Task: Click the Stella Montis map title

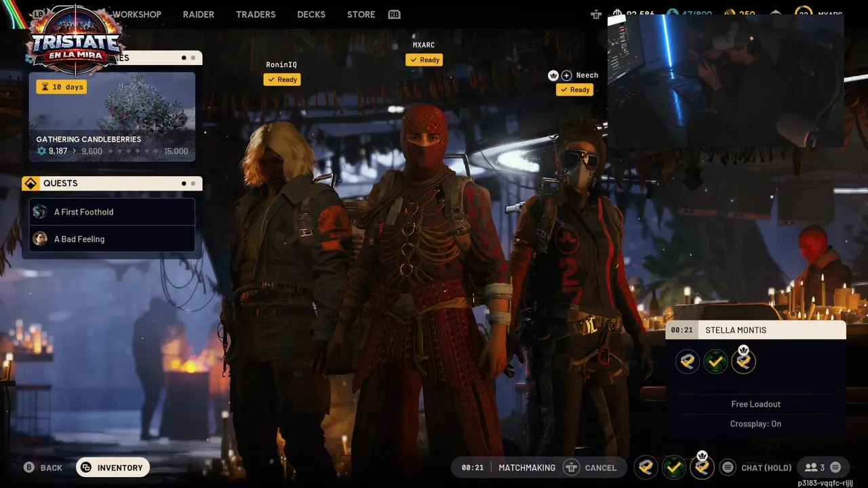Action: pos(736,330)
